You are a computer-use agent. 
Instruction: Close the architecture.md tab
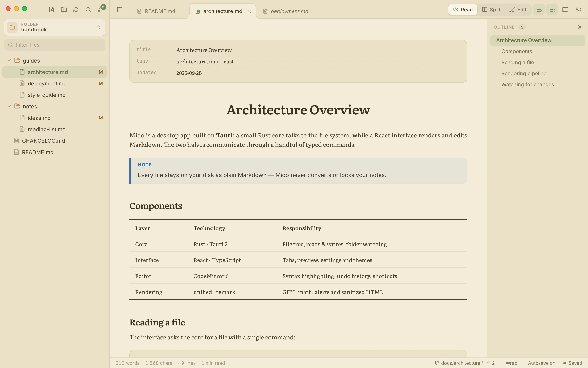click(x=249, y=11)
